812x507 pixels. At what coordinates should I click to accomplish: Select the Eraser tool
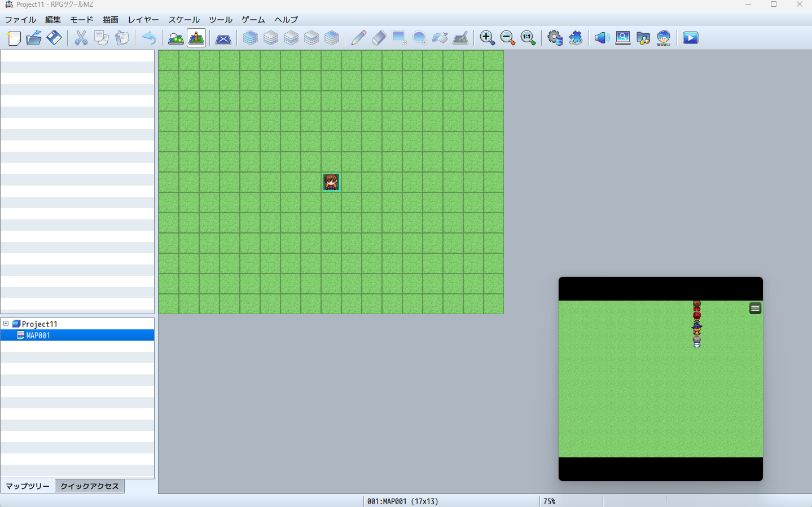[x=379, y=38]
